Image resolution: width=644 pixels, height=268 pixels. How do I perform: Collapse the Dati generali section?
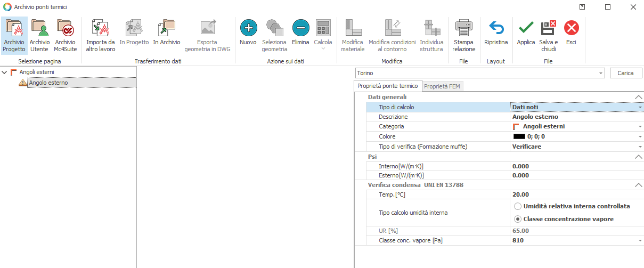pyautogui.click(x=638, y=97)
